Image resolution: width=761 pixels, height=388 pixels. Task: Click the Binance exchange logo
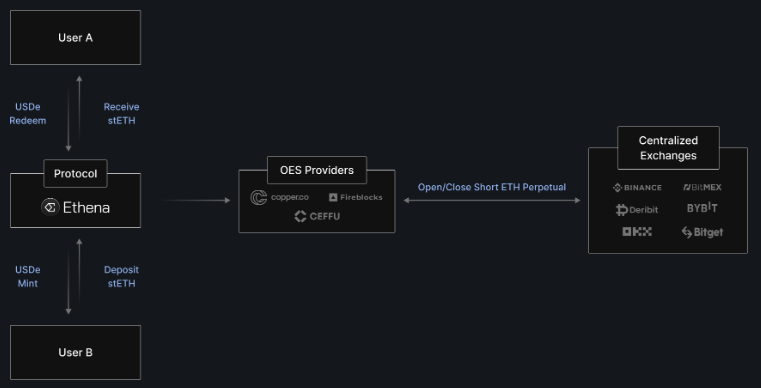click(x=637, y=187)
